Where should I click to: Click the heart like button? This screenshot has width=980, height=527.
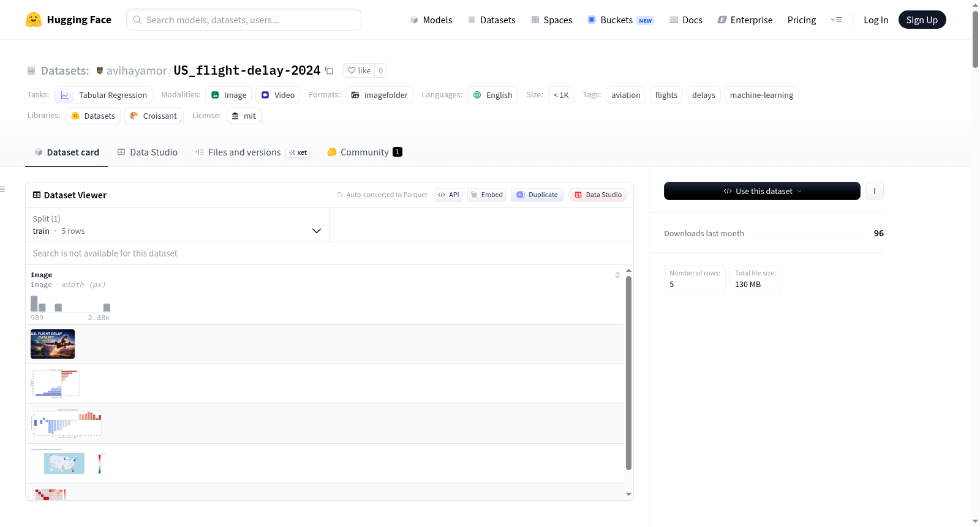click(359, 70)
